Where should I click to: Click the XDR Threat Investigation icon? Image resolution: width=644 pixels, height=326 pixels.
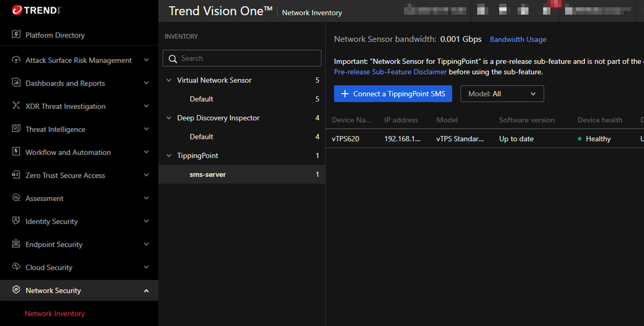point(16,106)
